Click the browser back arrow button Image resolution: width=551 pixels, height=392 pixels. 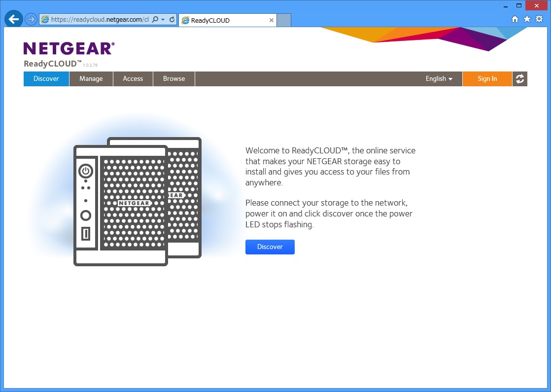(14, 20)
